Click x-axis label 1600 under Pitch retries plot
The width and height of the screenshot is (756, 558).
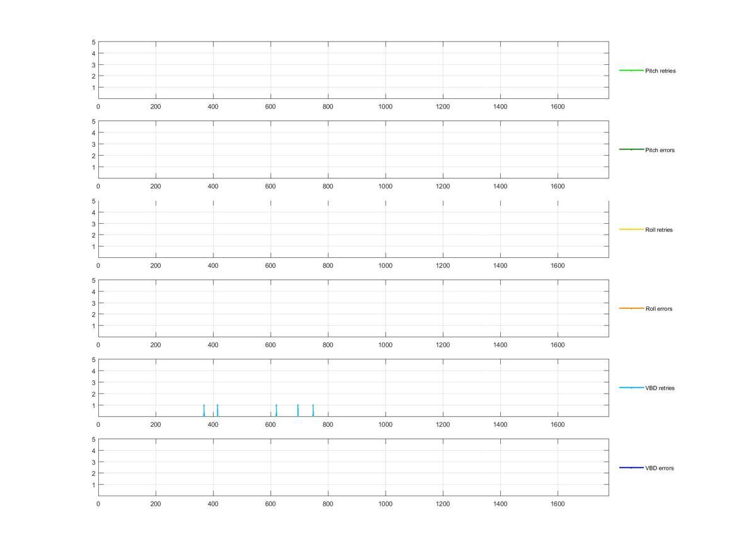click(x=558, y=107)
